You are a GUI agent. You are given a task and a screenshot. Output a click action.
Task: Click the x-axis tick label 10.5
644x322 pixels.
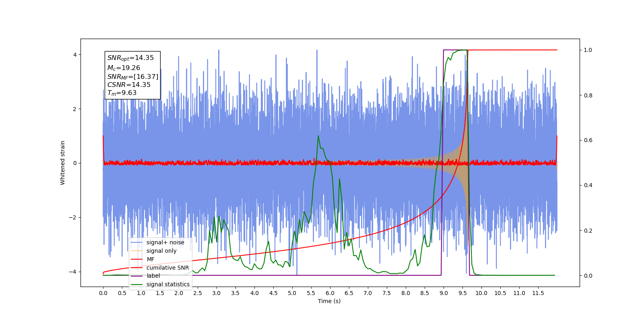500,293
